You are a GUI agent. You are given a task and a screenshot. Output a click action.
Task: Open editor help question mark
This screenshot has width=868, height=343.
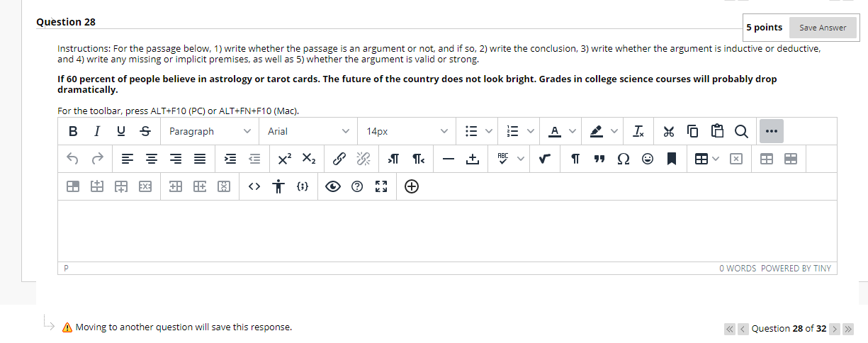pyautogui.click(x=357, y=186)
